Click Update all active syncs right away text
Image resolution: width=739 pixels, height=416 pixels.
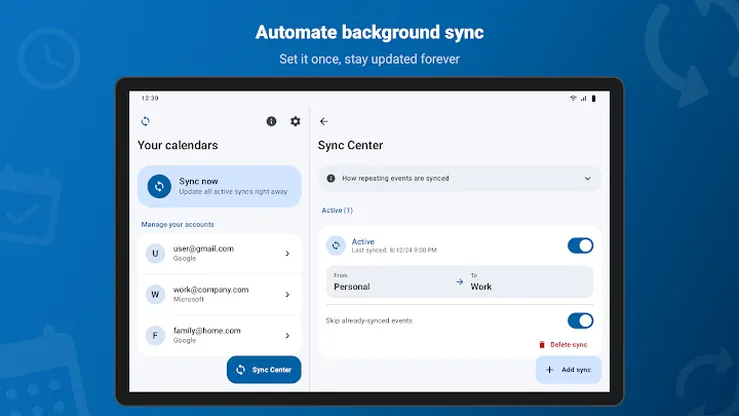click(233, 192)
